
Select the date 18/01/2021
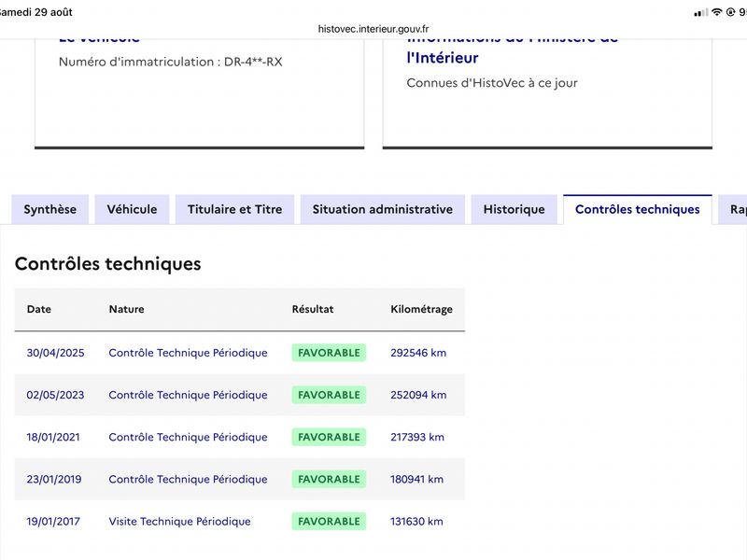[53, 437]
